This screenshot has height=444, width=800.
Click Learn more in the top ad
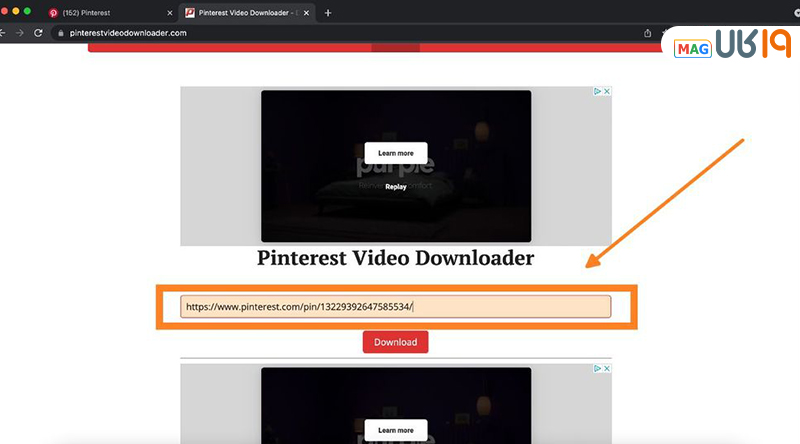(395, 153)
